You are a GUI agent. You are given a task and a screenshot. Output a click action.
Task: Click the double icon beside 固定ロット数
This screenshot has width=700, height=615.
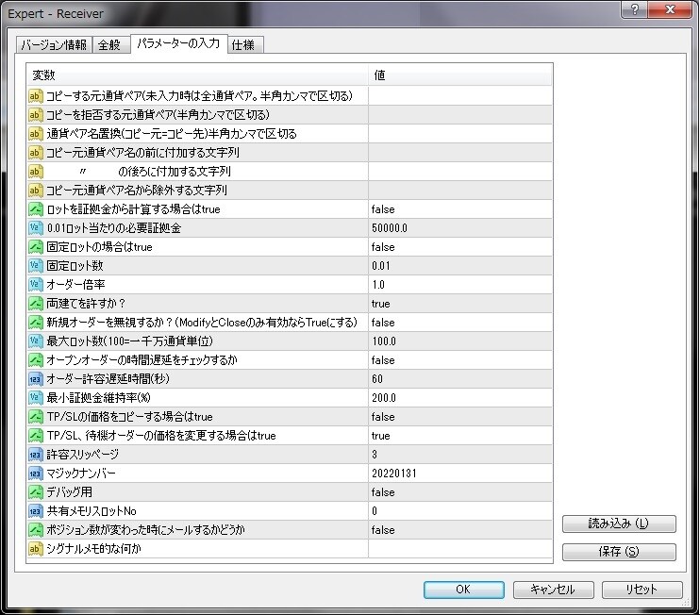pos(35,266)
